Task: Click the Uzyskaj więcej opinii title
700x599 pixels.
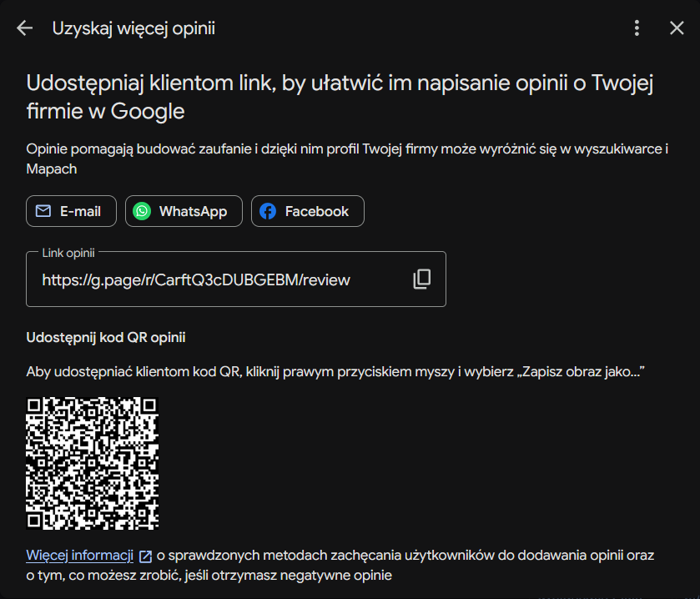Action: point(133,28)
